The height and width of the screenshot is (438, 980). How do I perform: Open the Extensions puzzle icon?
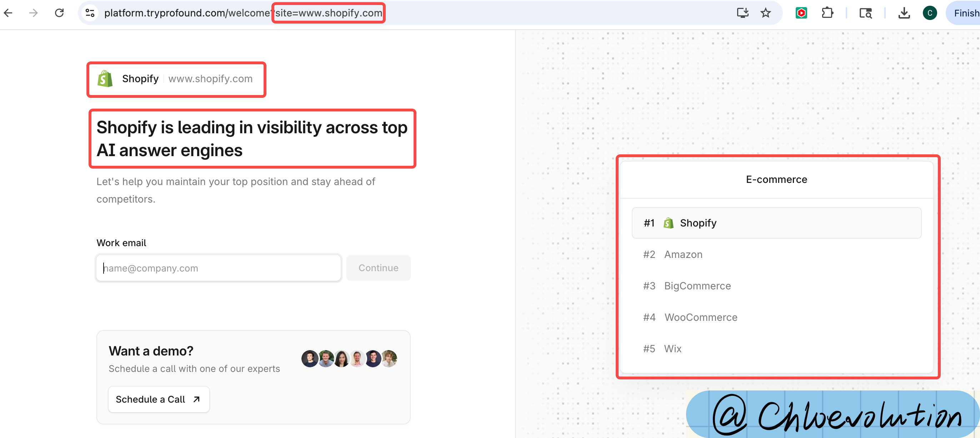[827, 13]
